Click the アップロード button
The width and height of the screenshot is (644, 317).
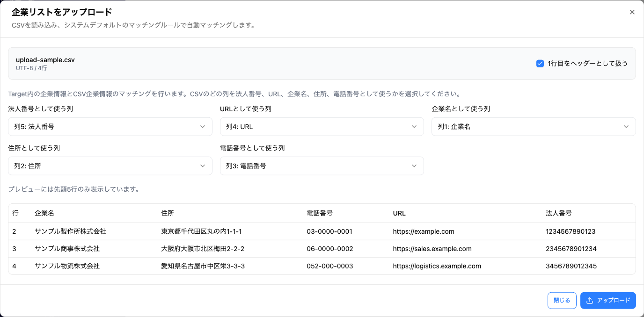[608, 301]
